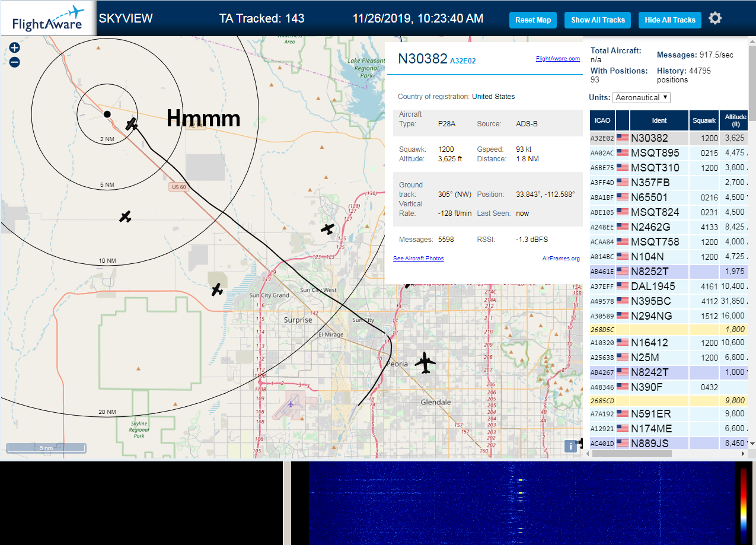Image resolution: width=756 pixels, height=545 pixels.
Task: Click the SKYVIEW title text
Action: point(126,18)
